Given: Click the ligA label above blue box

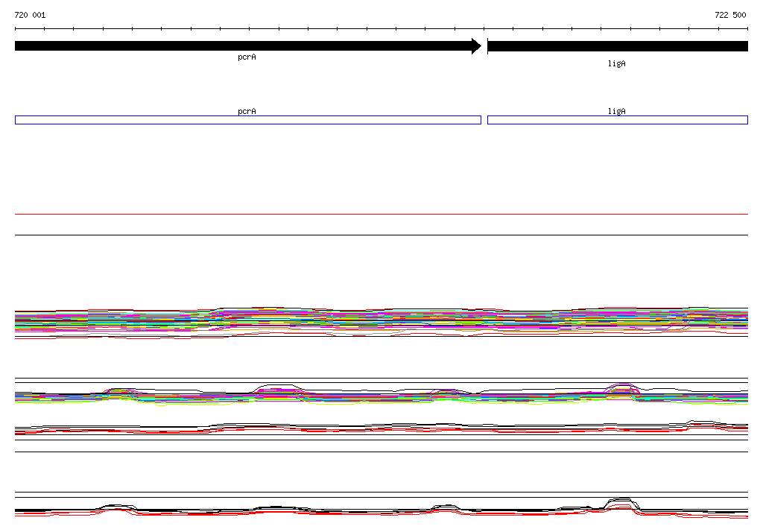Looking at the screenshot, I should (x=616, y=111).
